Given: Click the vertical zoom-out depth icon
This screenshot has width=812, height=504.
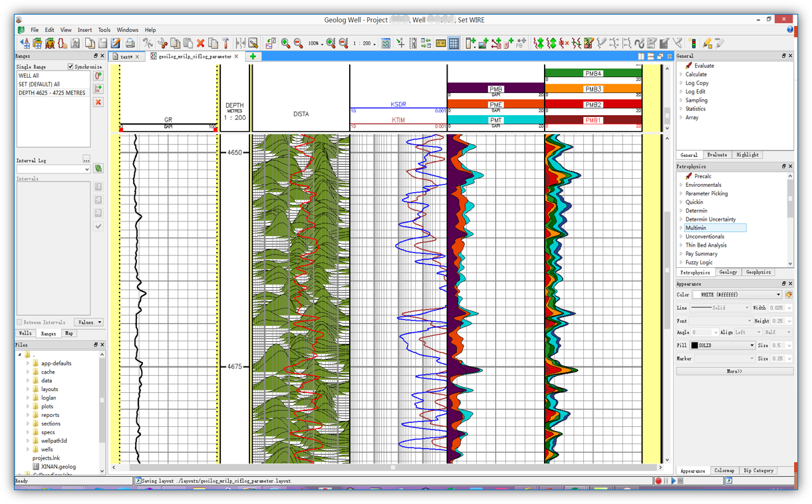Looking at the screenshot, I should (343, 43).
